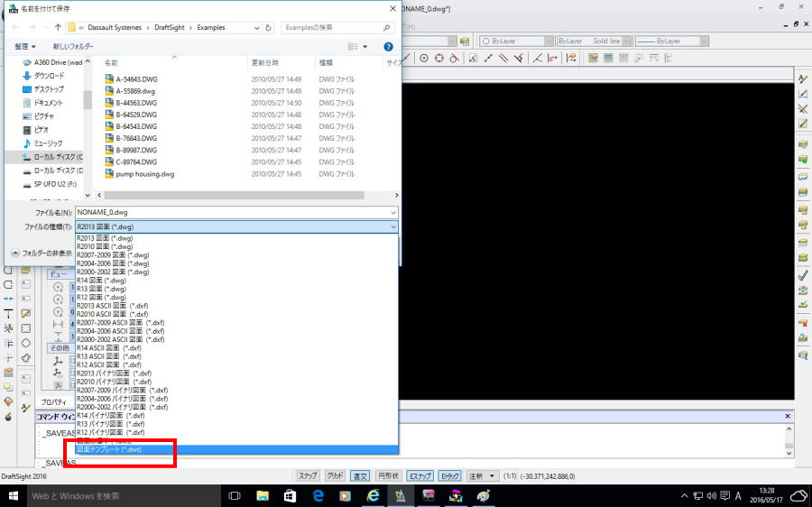This screenshot has height=507, width=812.
Task: Choose R2013 ASCII 図面 (*.dxf) option
Action: pyautogui.click(x=236, y=306)
